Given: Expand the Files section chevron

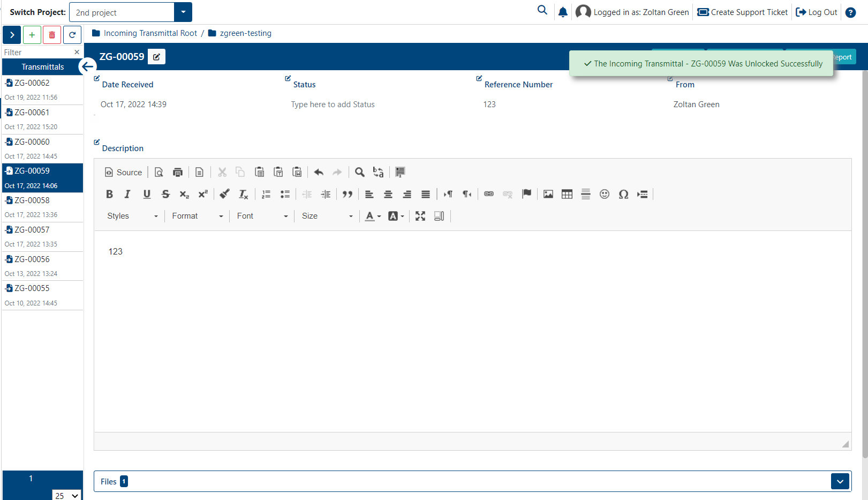Looking at the screenshot, I should (x=840, y=481).
